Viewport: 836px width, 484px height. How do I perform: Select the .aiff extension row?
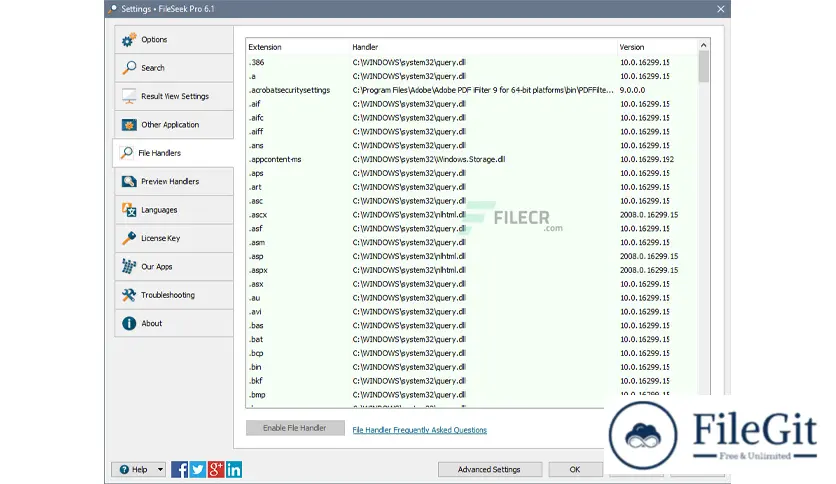click(x=471, y=132)
